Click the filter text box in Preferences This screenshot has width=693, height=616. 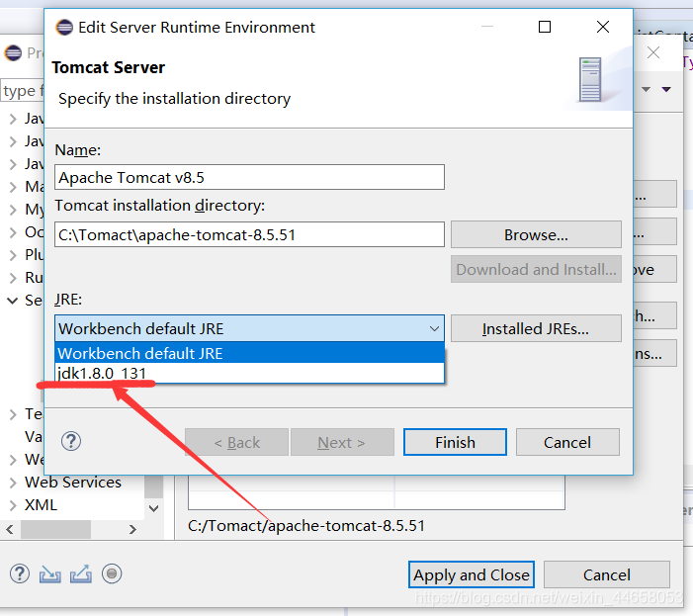pos(22,91)
